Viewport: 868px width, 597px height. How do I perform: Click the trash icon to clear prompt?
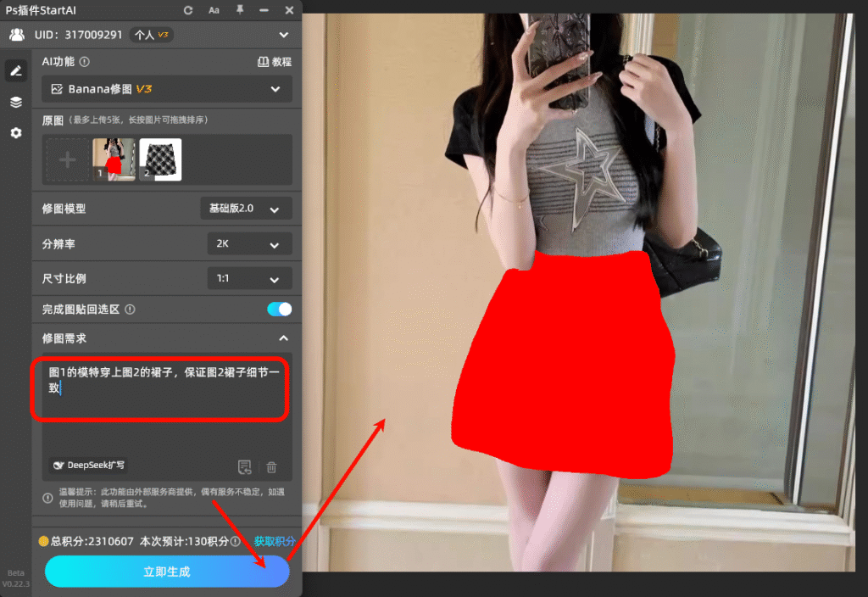[271, 466]
